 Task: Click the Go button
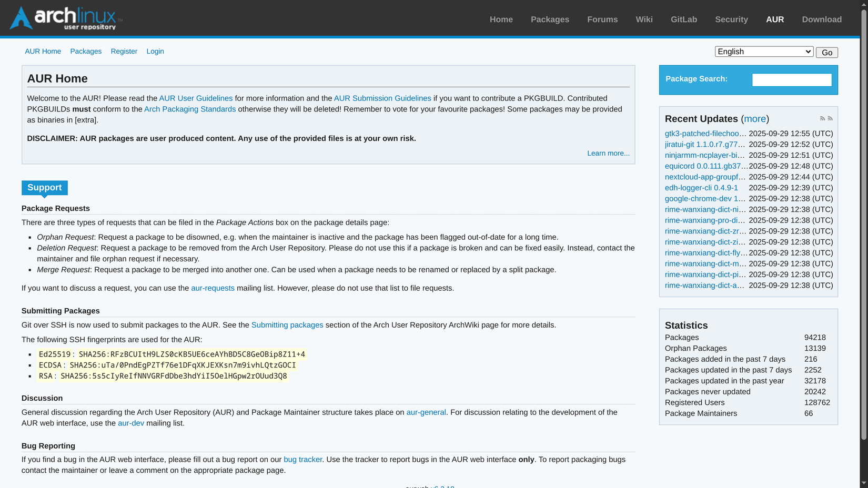click(826, 52)
